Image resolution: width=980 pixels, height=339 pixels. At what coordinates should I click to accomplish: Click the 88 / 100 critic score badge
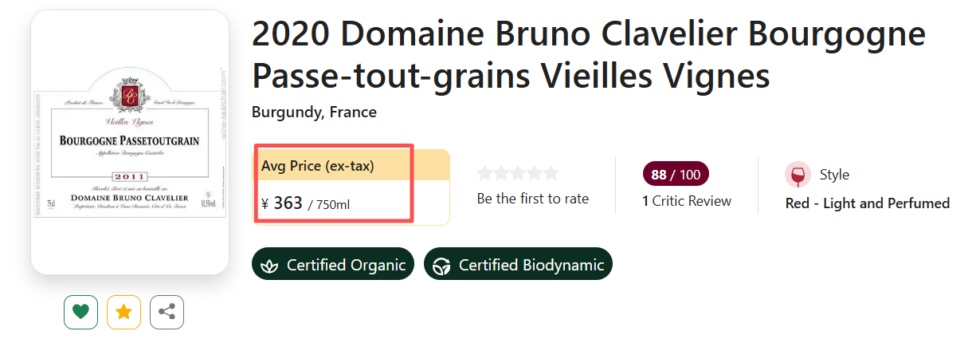coord(675,175)
